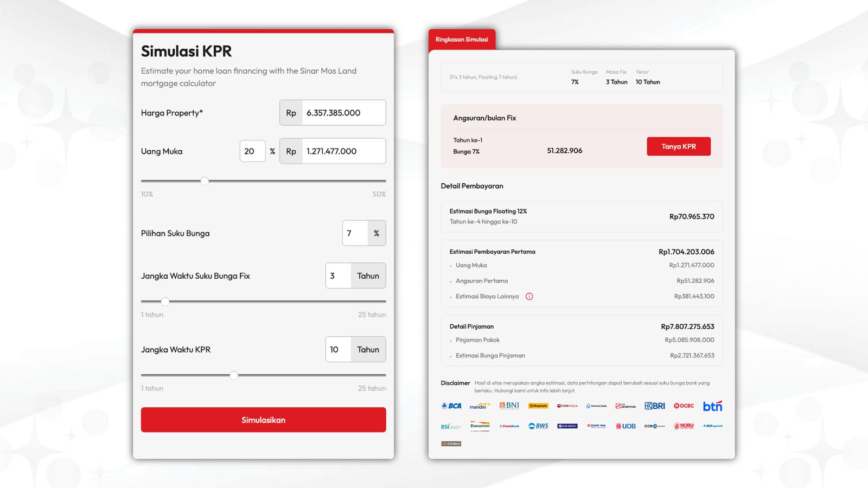
Task: Select the btn bank logo
Action: tap(712, 406)
